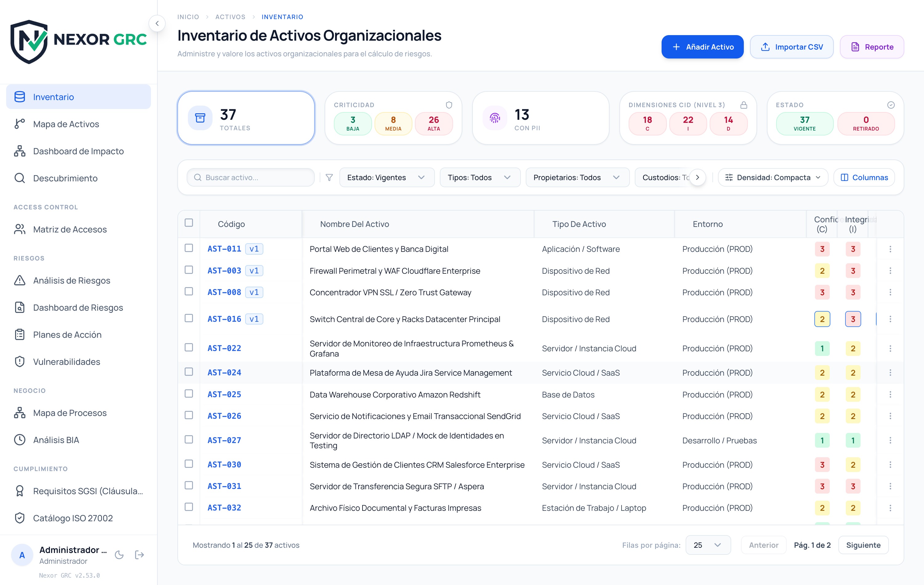The image size is (924, 585).
Task: Click the ACTIVOS breadcrumb
Action: click(230, 17)
